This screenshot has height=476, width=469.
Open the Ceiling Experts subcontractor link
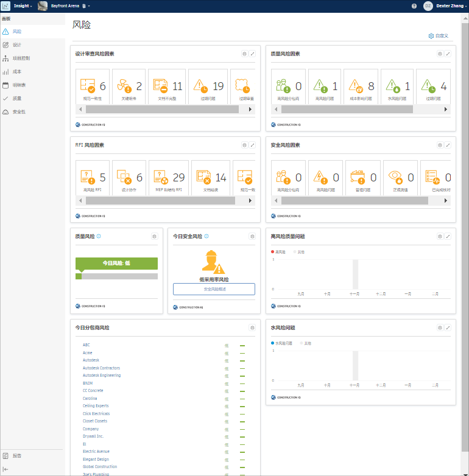point(96,406)
